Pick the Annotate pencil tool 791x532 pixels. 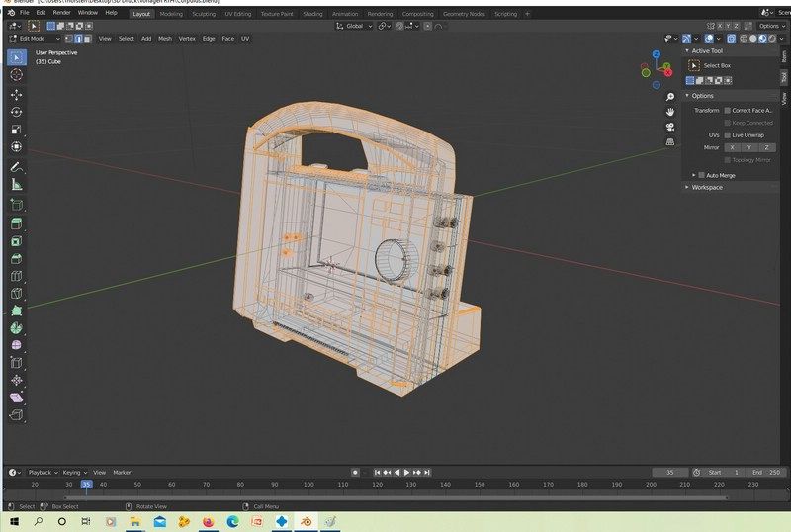tap(16, 167)
